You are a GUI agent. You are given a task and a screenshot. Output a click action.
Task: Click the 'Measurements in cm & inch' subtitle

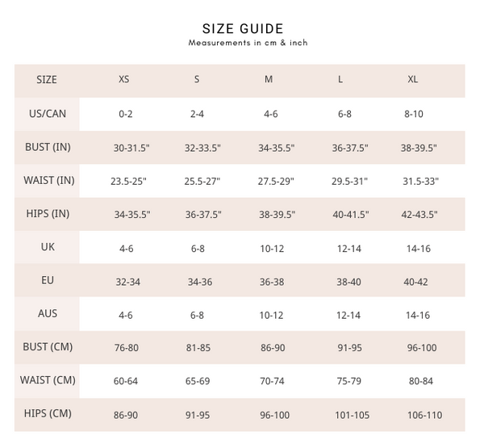coord(248,43)
